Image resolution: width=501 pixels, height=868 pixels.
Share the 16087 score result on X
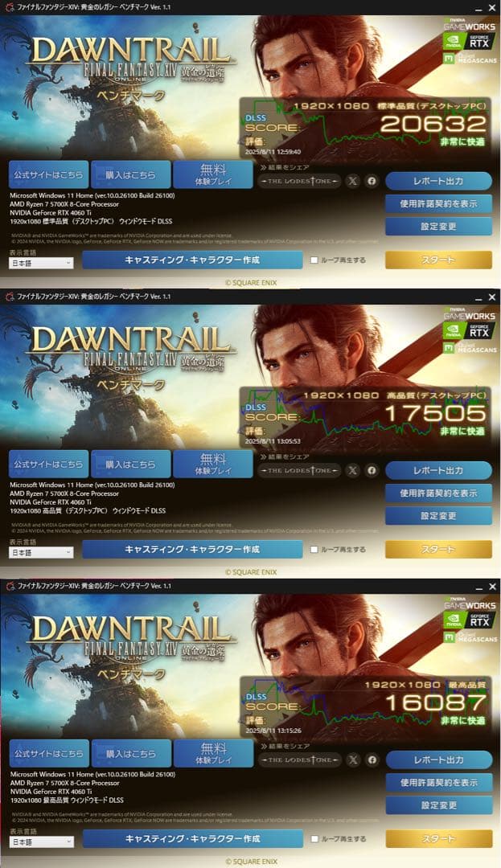[353, 760]
